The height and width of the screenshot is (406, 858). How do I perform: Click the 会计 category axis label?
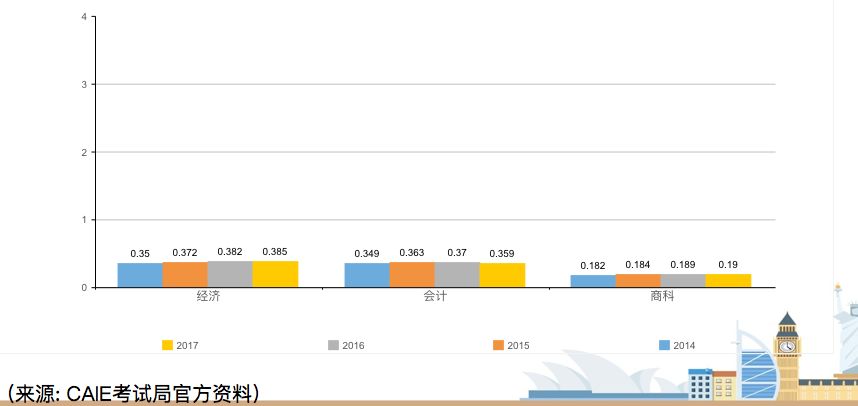coord(435,297)
